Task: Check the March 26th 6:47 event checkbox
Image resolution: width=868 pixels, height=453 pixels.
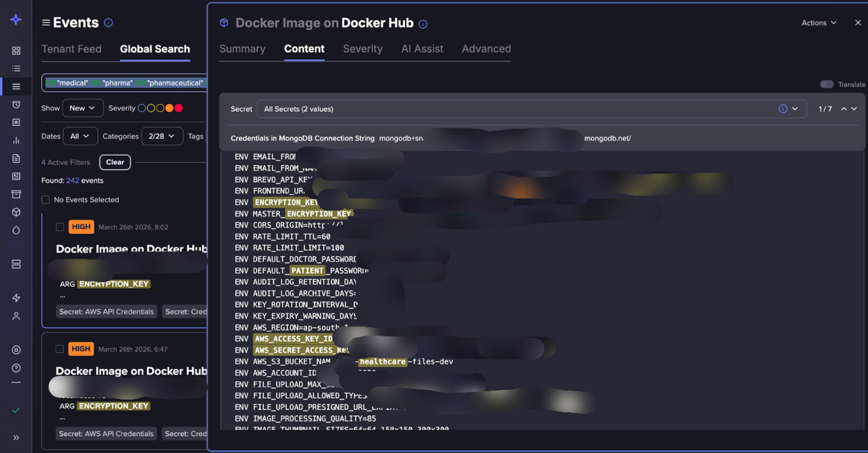Action: coord(59,349)
